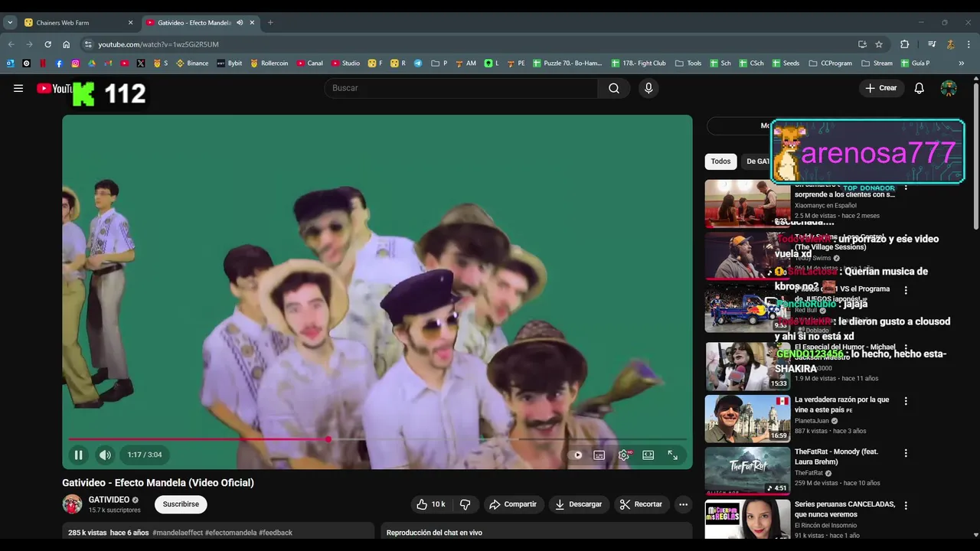The height and width of the screenshot is (551, 980).
Task: Pause the video with the pause button
Action: (x=78, y=455)
